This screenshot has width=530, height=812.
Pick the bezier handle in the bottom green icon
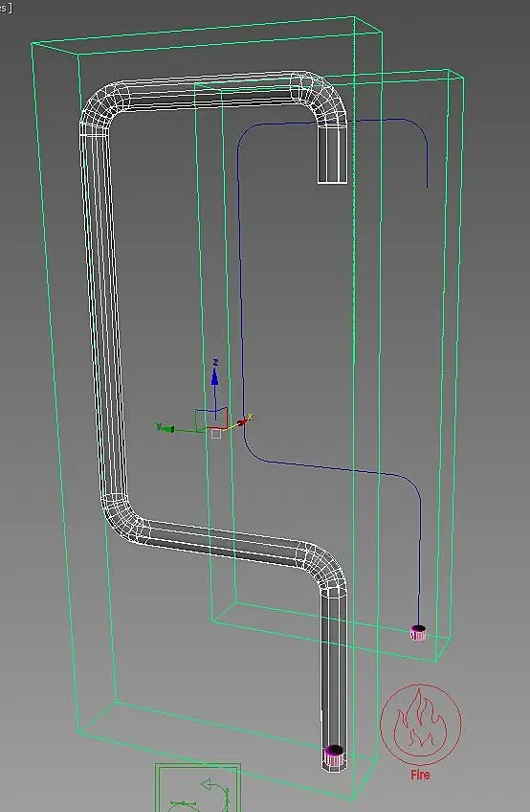tap(184, 805)
